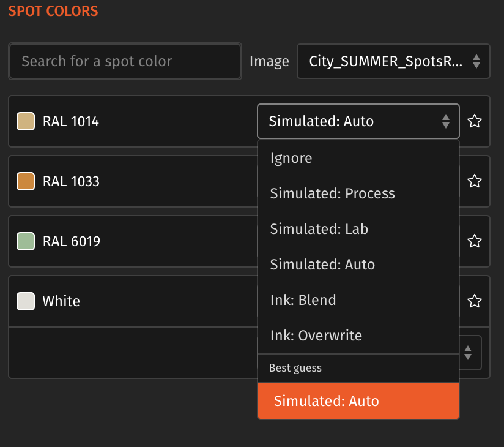Screen dimensions: 504x447
Task: Star the RAL 1033 spot color
Action: 475,181
